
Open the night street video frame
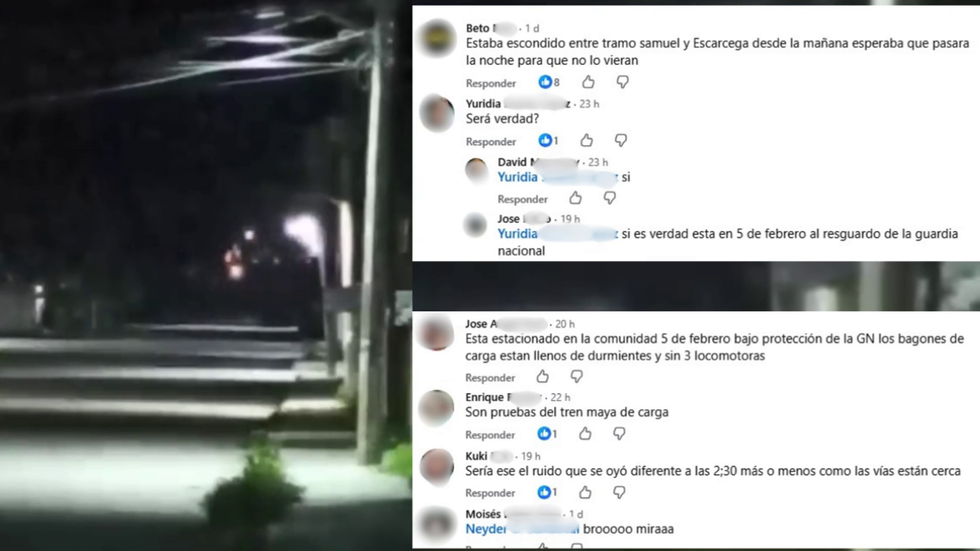point(206,275)
